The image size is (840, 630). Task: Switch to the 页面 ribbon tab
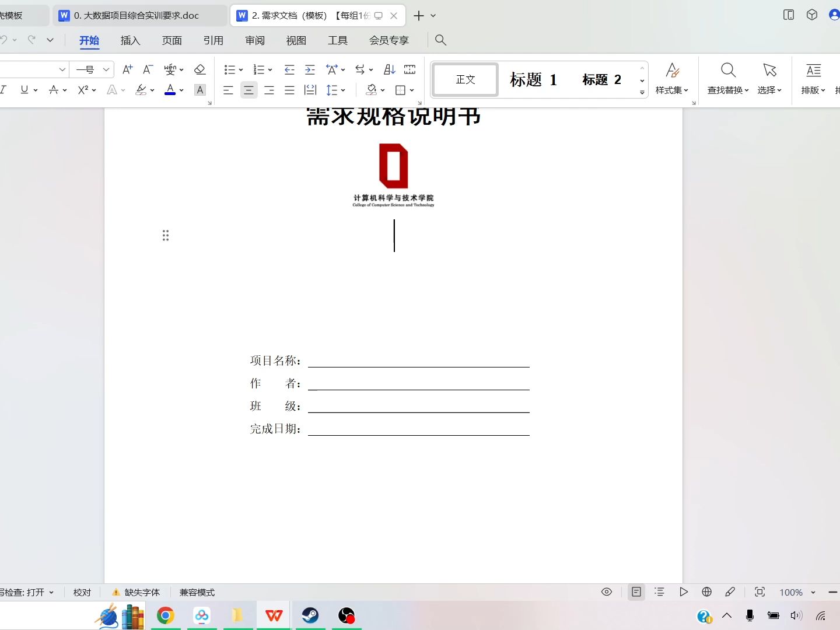pos(172,40)
